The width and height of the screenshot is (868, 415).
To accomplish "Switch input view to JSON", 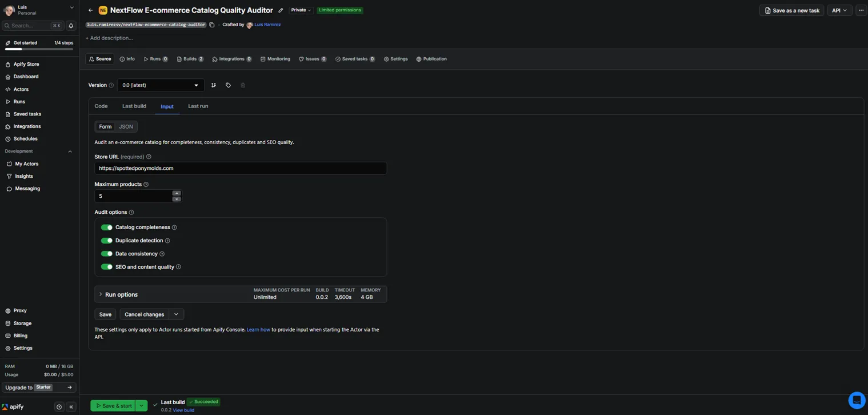I will 126,127.
